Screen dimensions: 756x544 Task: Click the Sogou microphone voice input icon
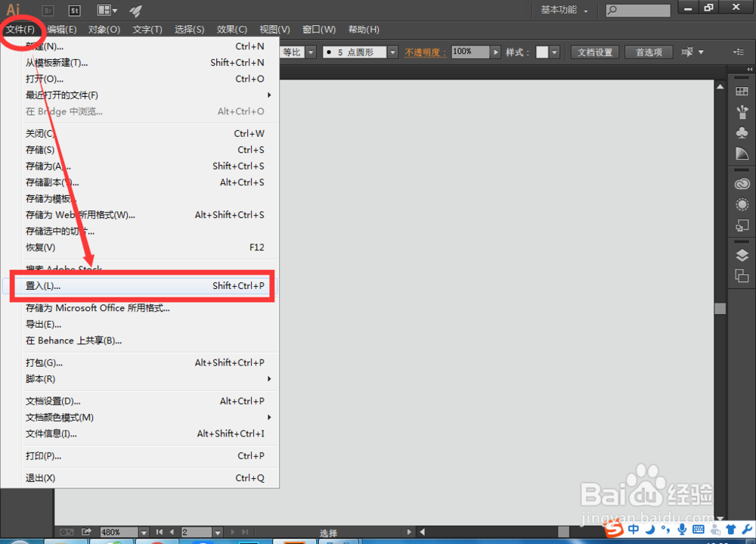coord(682,530)
